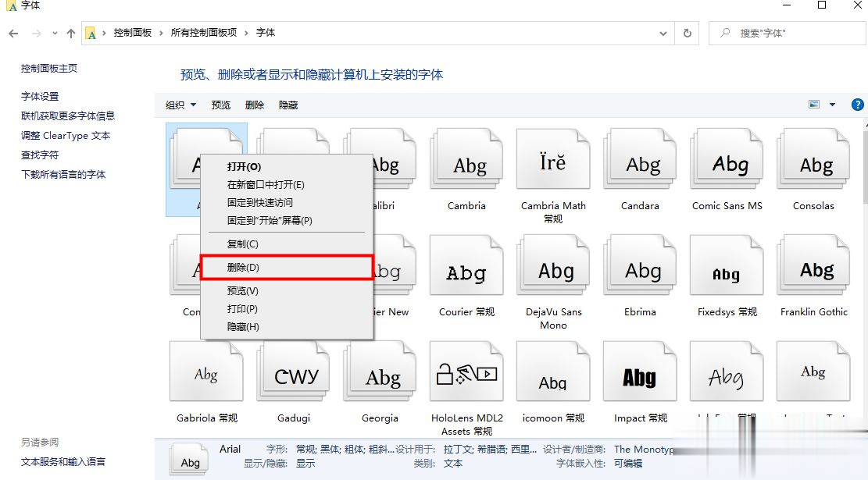Select the Cambria font icon
The image size is (868, 480).
[466, 159]
